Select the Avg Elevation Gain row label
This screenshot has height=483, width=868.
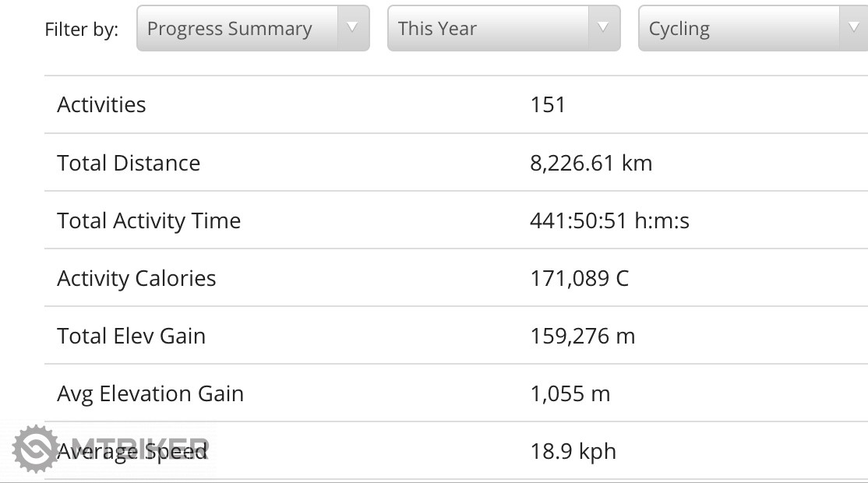click(x=150, y=393)
